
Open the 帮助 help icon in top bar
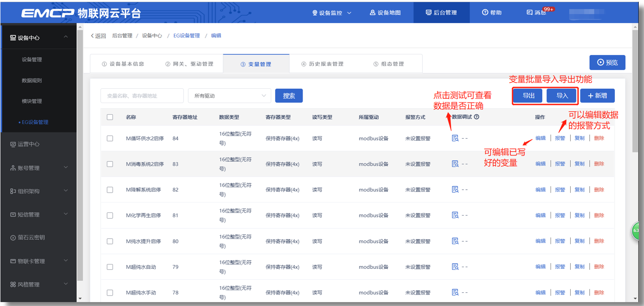point(485,13)
